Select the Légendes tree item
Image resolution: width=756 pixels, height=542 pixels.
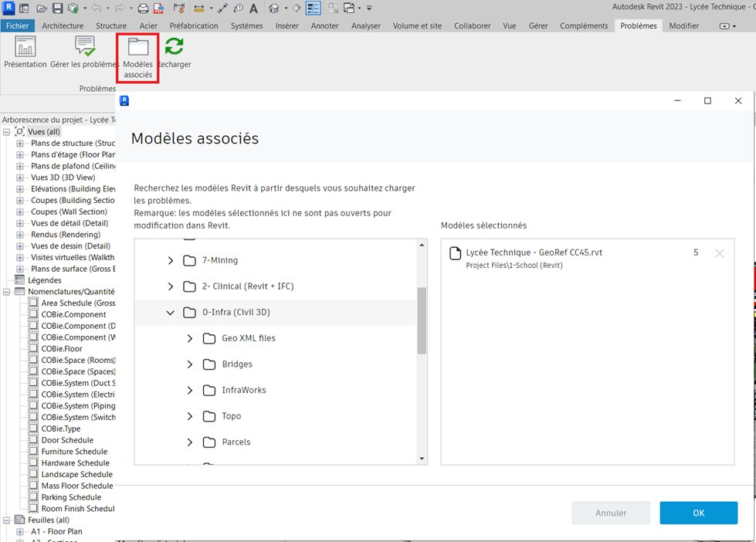click(x=44, y=280)
